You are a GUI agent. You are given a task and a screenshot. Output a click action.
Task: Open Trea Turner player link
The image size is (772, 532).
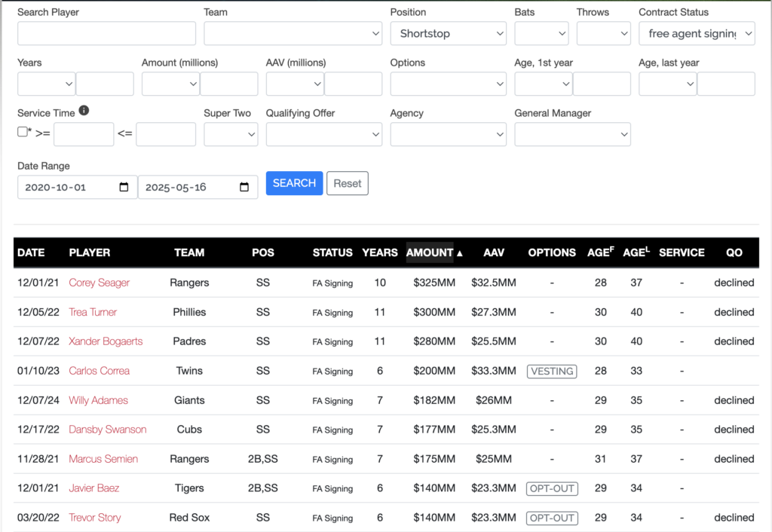click(93, 312)
